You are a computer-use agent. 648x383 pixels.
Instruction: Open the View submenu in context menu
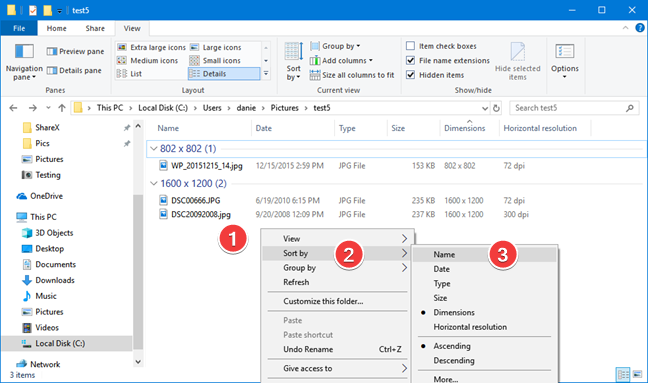(x=338, y=239)
